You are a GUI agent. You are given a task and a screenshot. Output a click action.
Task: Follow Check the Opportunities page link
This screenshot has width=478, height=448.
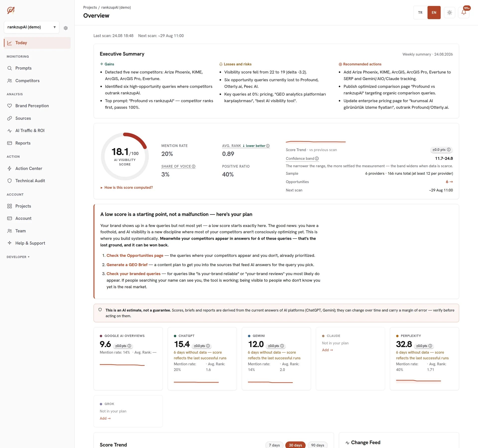(135, 255)
